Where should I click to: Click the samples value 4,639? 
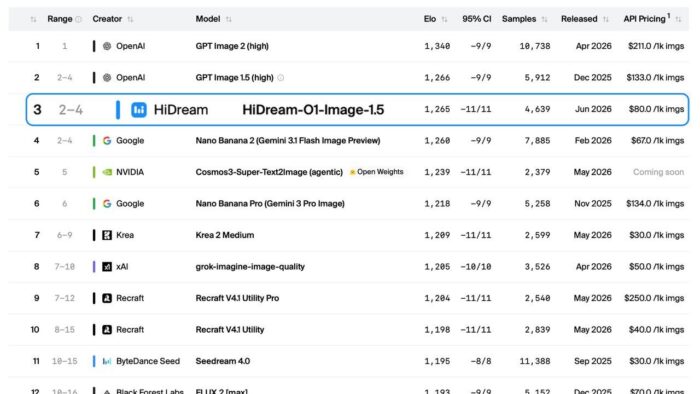point(538,109)
